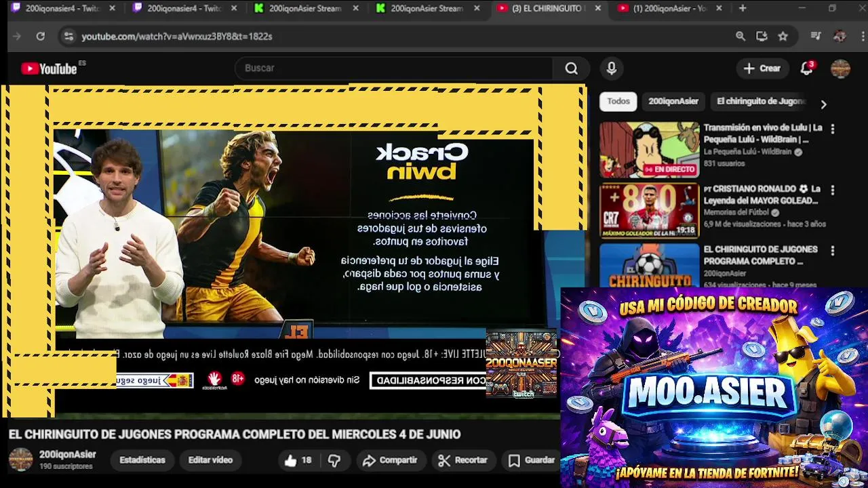Click the browser address bar URL
This screenshot has height=488, width=868.
pos(176,37)
